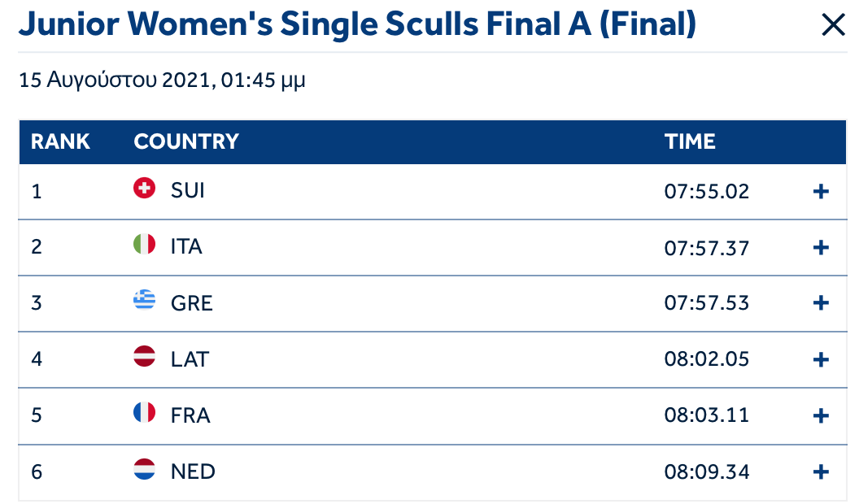The image size is (859, 504).
Task: Expand ITA row plus icon
Action: [x=820, y=247]
